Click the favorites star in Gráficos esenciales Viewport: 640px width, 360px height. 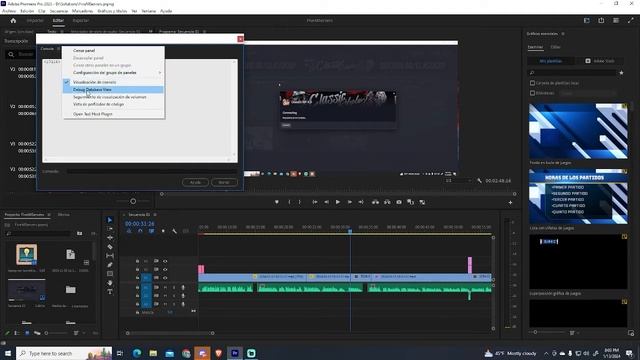pyautogui.click(x=621, y=73)
